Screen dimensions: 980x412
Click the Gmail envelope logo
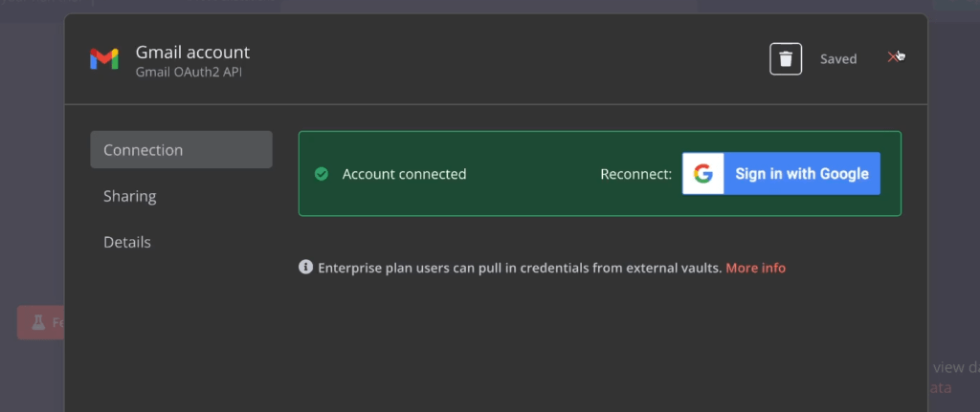coord(104,59)
